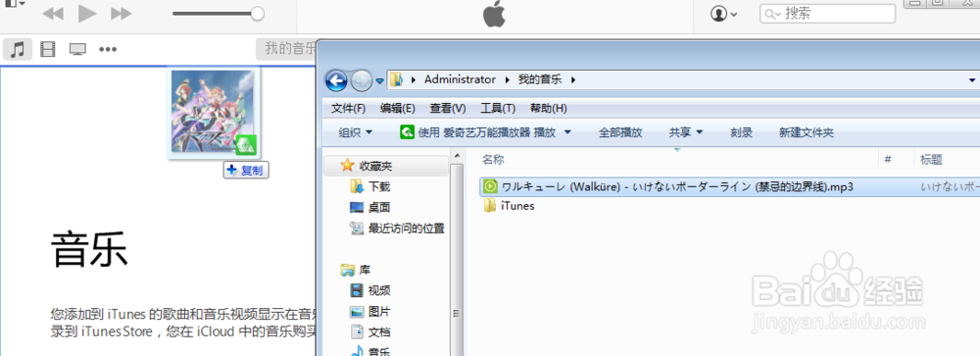Open the iTunes account menu icon
Screen dimensions: 980x356
coord(724,14)
